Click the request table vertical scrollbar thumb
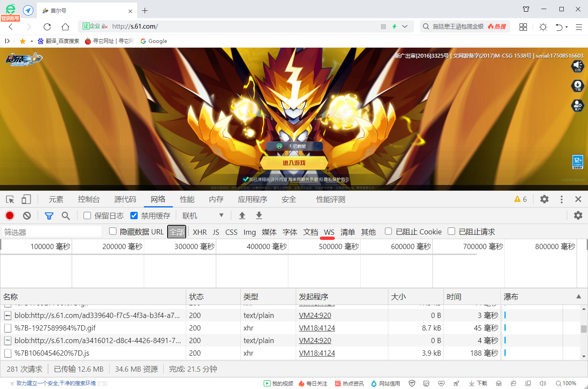The image size is (588, 389). (584, 329)
